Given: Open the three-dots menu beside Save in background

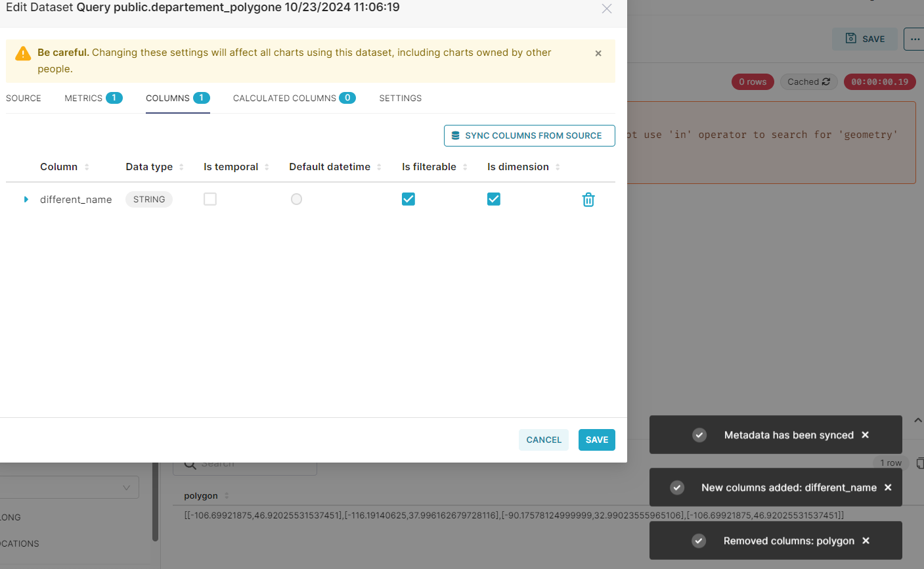Looking at the screenshot, I should (915, 39).
